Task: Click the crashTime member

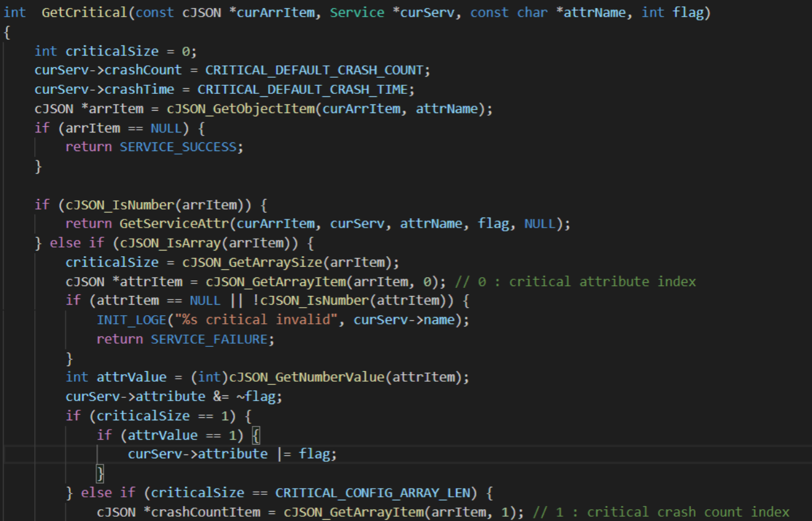Action: (x=139, y=90)
